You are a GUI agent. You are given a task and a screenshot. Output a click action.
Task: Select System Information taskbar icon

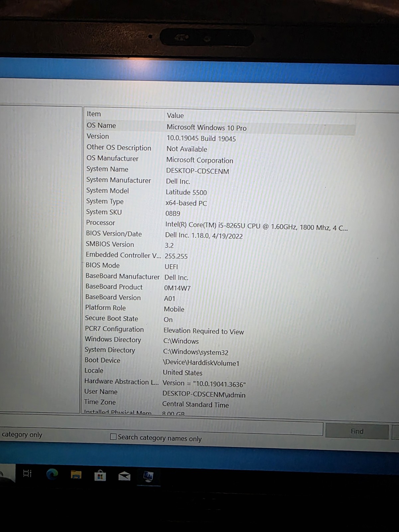click(x=148, y=477)
